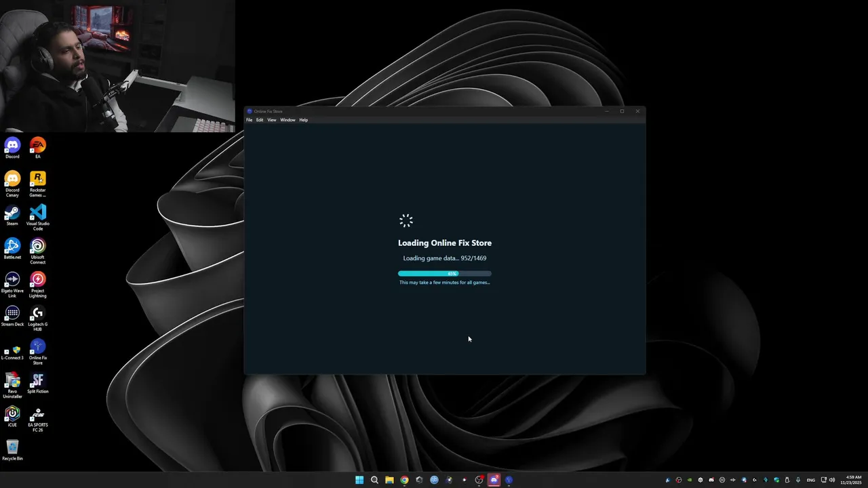Screen dimensions: 868x488
Task: Click the Online Fix Store taskbar button
Action: pos(509,480)
